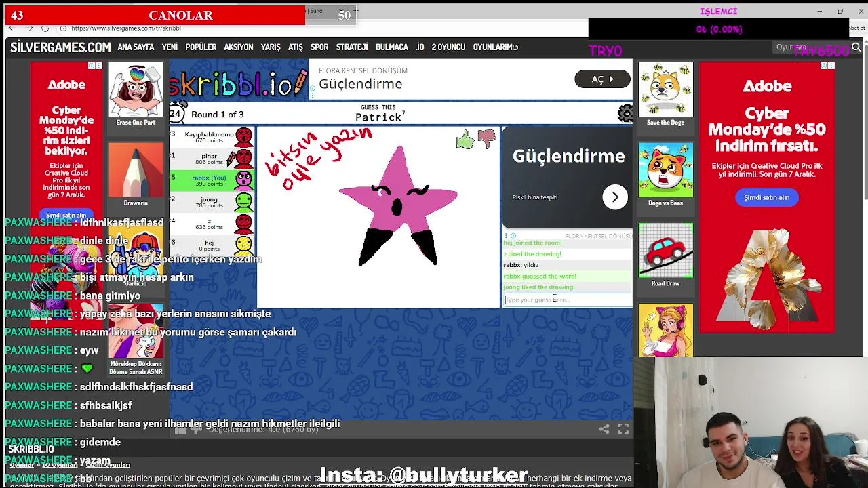
Task: Like the drawing with thumbs up
Action: tap(465, 140)
